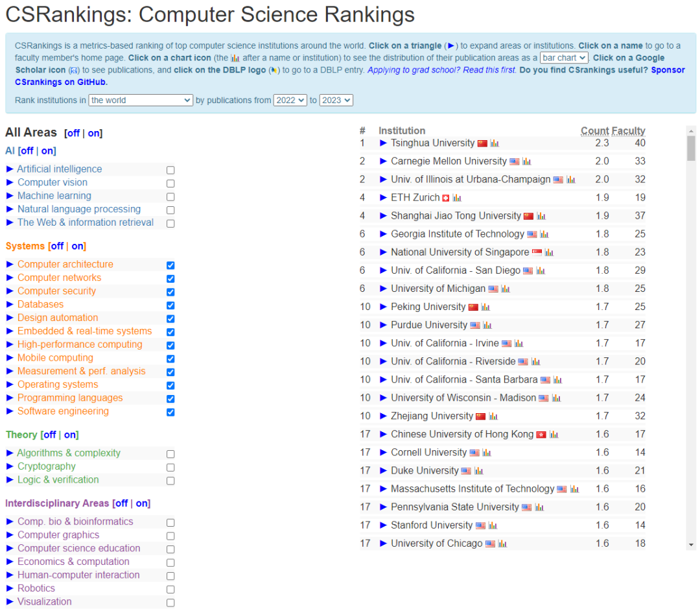
Task: Check the Robotics area checkbox
Action: 170,589
